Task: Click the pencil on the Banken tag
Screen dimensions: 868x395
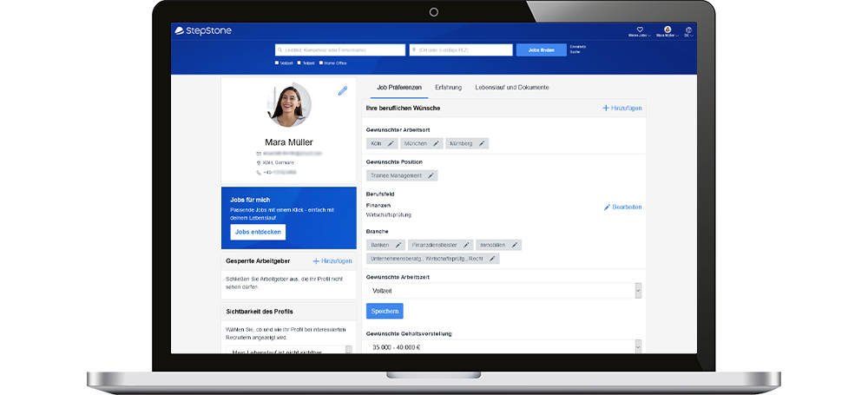Action: click(398, 245)
